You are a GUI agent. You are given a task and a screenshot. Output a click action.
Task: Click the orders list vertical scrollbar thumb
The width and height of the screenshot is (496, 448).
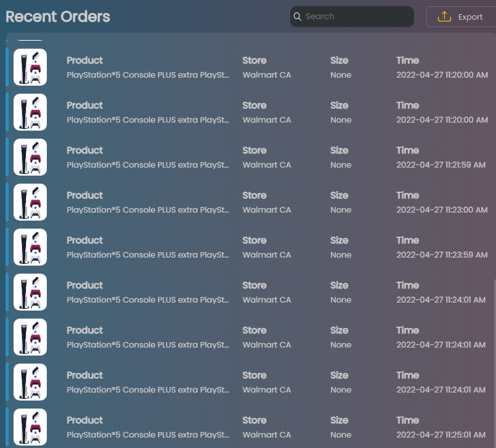click(494, 363)
